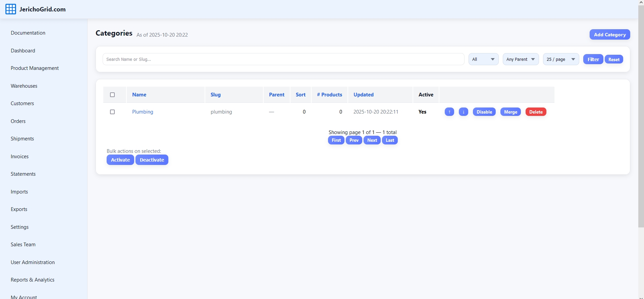Delete the Plumbing category
644x299 pixels.
[x=536, y=112]
